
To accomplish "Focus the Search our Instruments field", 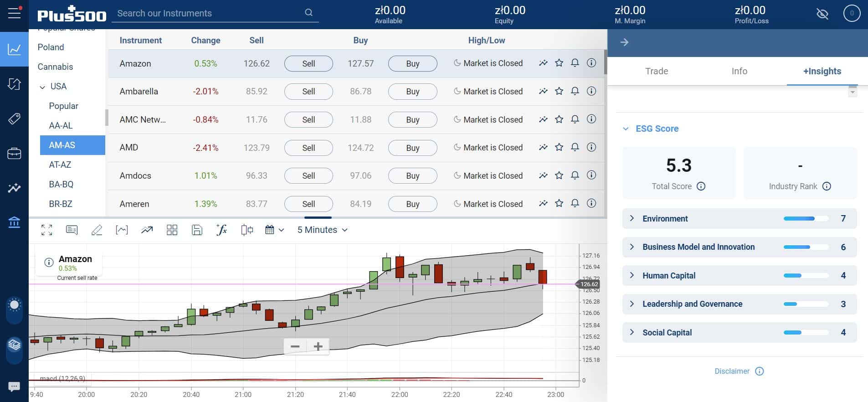I will 210,13.
